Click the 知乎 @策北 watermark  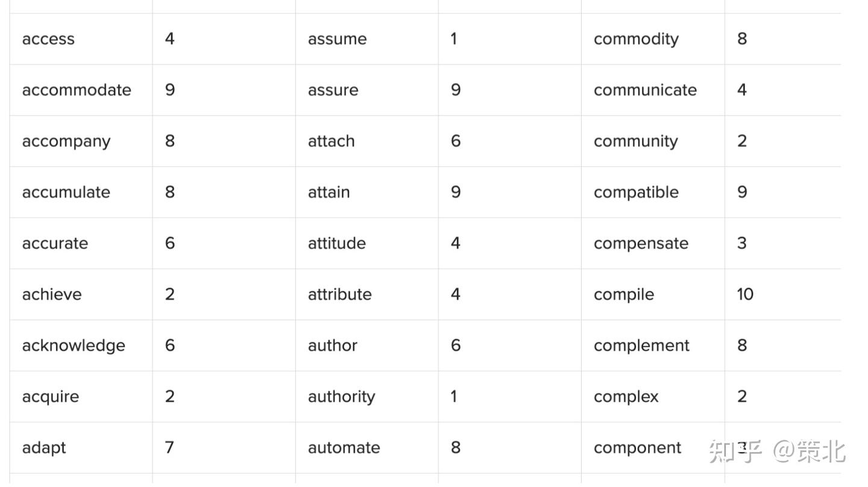777,451
